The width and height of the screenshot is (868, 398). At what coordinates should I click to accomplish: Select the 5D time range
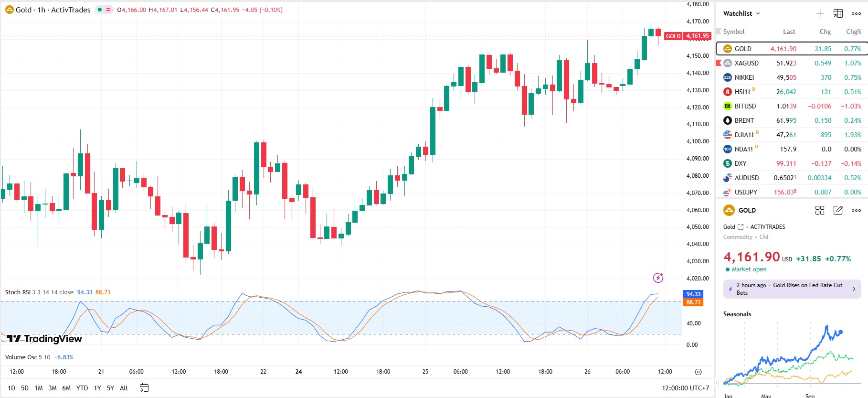[25, 388]
